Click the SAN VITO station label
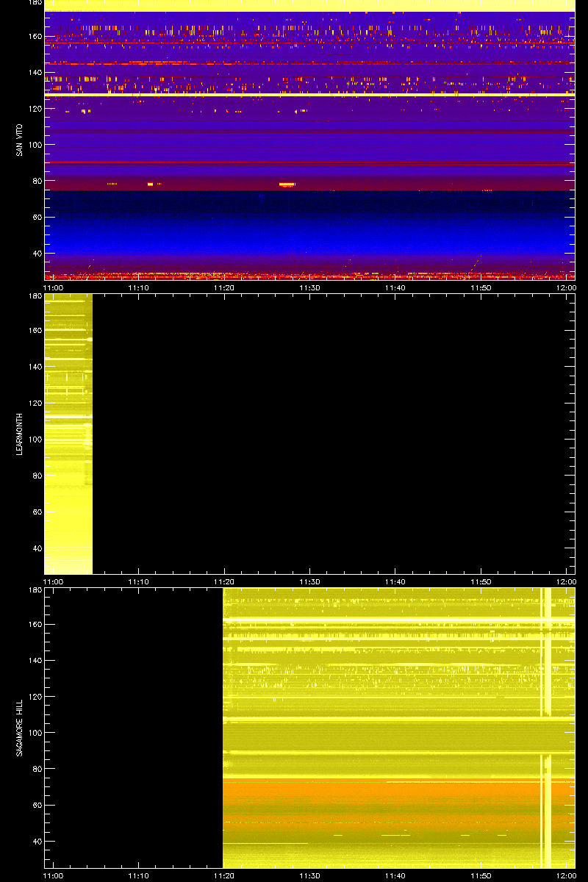 click(x=19, y=140)
